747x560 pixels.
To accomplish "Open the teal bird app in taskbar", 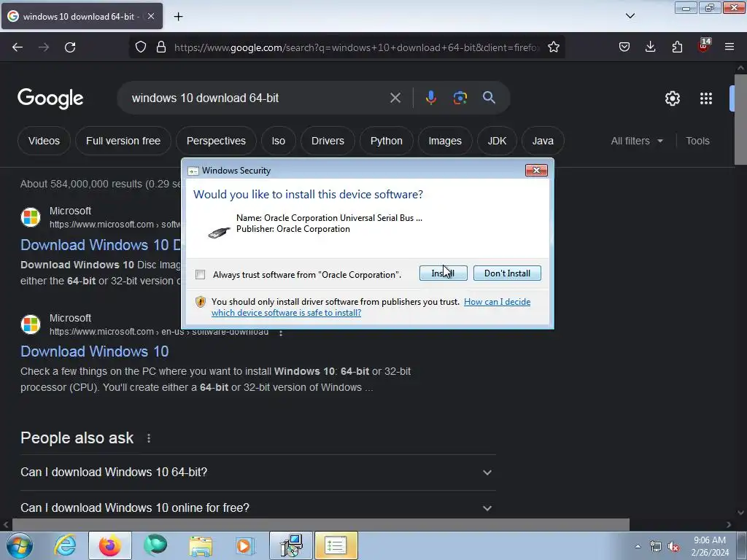I will pyautogui.click(x=155, y=545).
